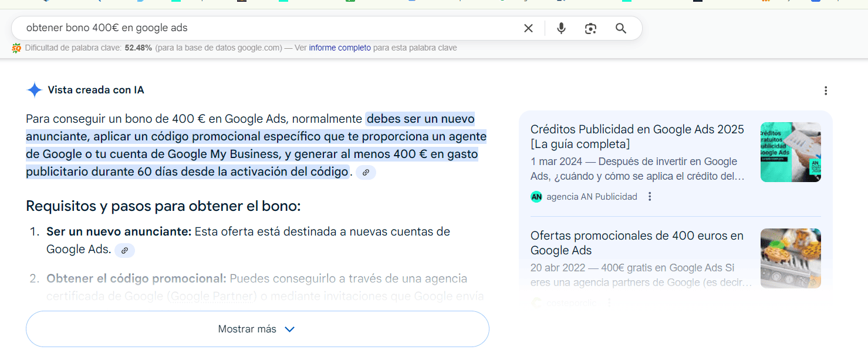Open "Créditos Publicidad en Google Ads 2025" result
The height and width of the screenshot is (353, 868).
[x=637, y=136]
